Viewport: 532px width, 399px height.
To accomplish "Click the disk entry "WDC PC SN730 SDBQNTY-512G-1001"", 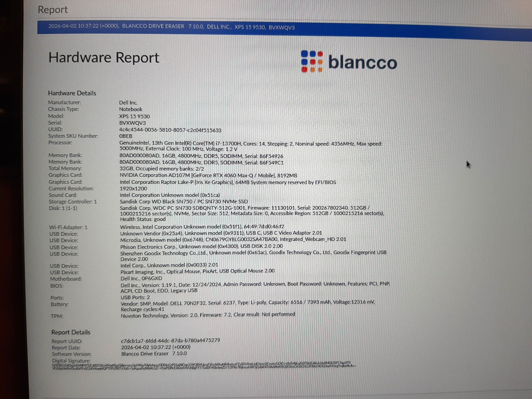I will coord(252,213).
